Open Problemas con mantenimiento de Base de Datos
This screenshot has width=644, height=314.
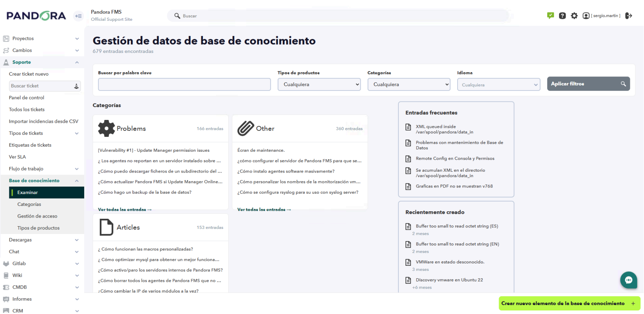pos(459,145)
